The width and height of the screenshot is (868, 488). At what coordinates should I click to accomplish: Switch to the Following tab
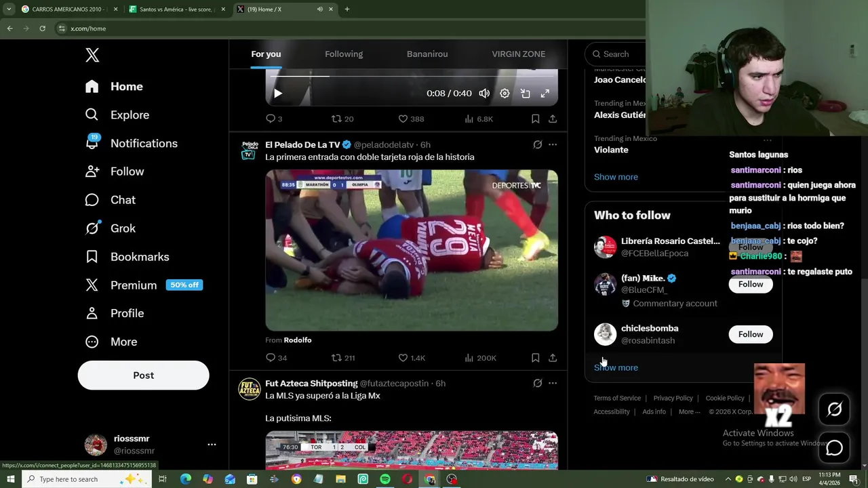pyautogui.click(x=344, y=54)
